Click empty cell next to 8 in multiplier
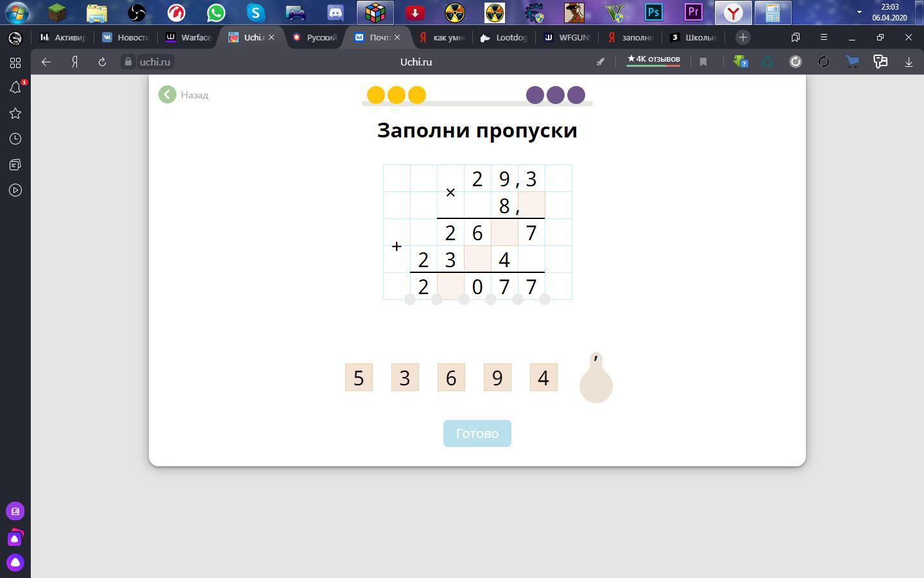Viewport: 924px width, 578px height. coord(531,206)
